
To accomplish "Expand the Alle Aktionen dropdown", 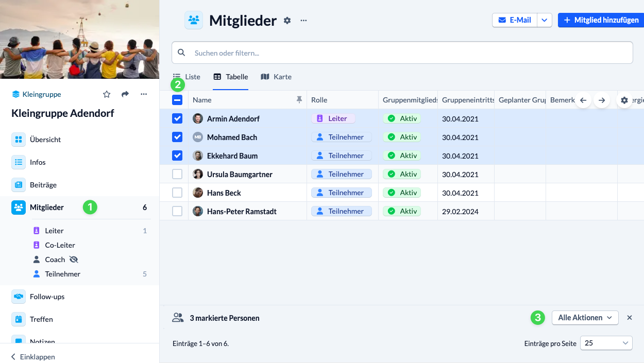I will [x=585, y=318].
